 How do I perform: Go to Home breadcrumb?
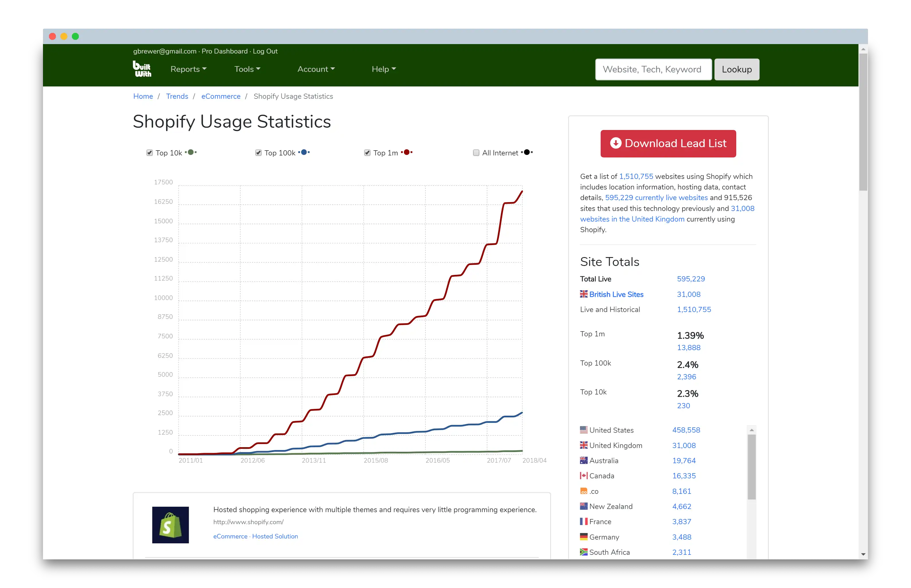click(x=143, y=96)
